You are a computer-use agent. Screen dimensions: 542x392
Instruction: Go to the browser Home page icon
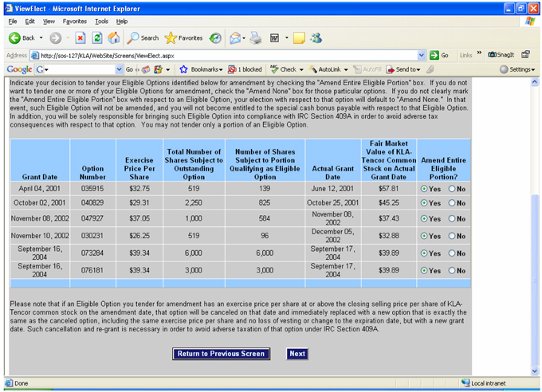click(114, 37)
